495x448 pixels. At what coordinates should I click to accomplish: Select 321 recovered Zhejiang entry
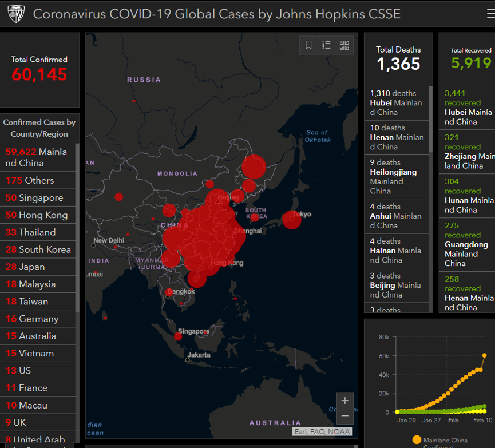click(467, 152)
